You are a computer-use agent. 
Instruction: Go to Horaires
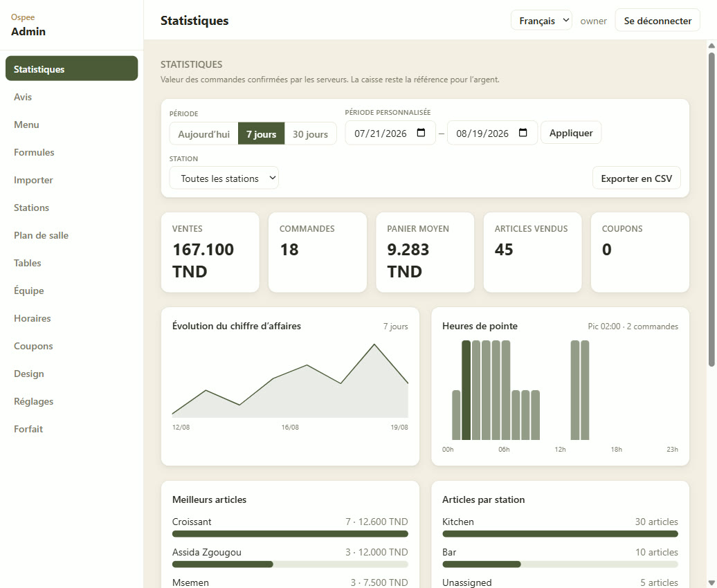(72, 318)
